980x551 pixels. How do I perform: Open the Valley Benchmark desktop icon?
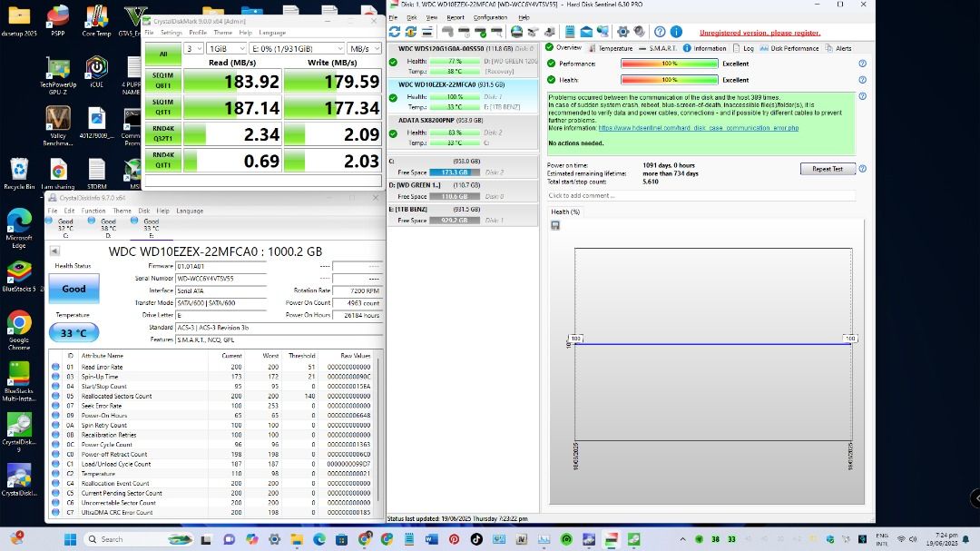click(x=57, y=125)
